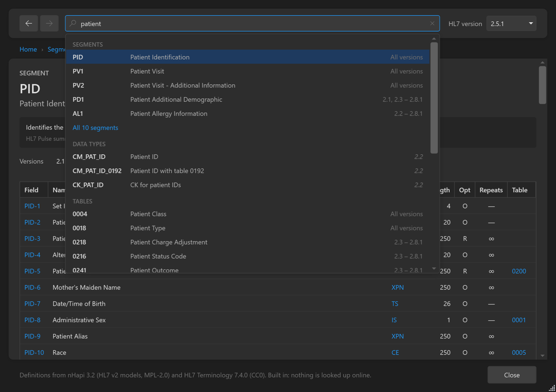The width and height of the screenshot is (556, 392).
Task: Go forward with the right arrow button
Action: (49, 23)
